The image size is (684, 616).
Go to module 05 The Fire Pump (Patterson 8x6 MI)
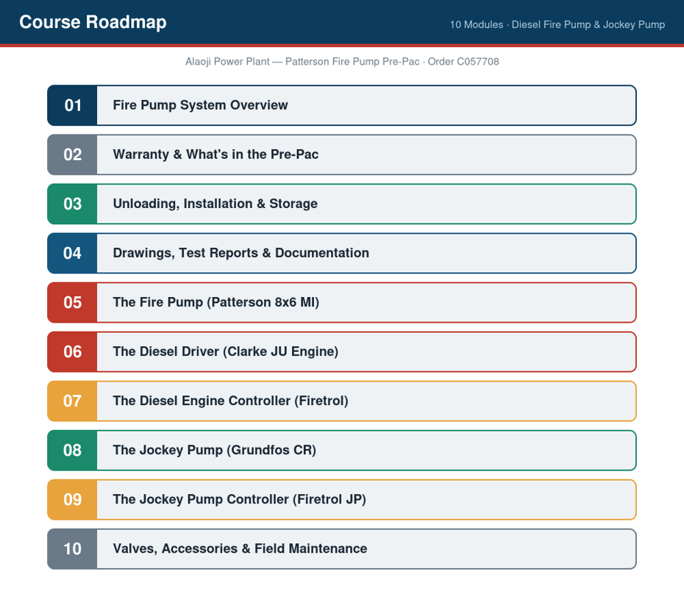click(x=341, y=303)
